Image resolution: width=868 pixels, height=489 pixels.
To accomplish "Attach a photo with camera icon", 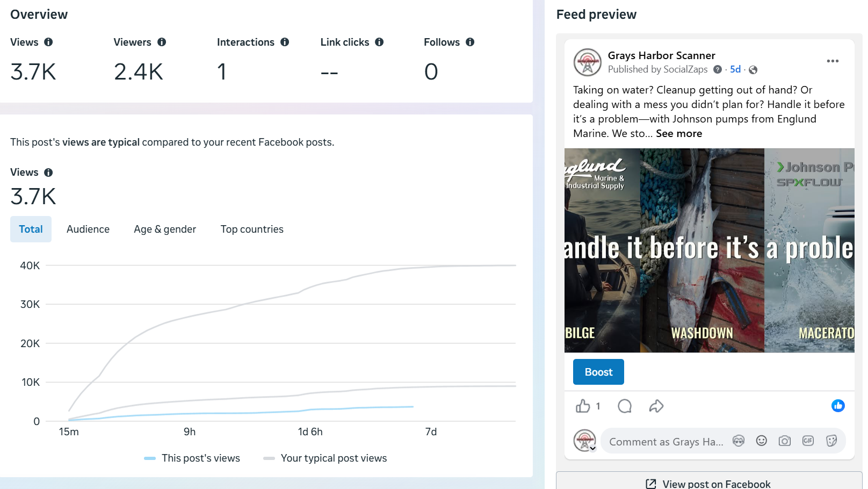I will click(785, 441).
